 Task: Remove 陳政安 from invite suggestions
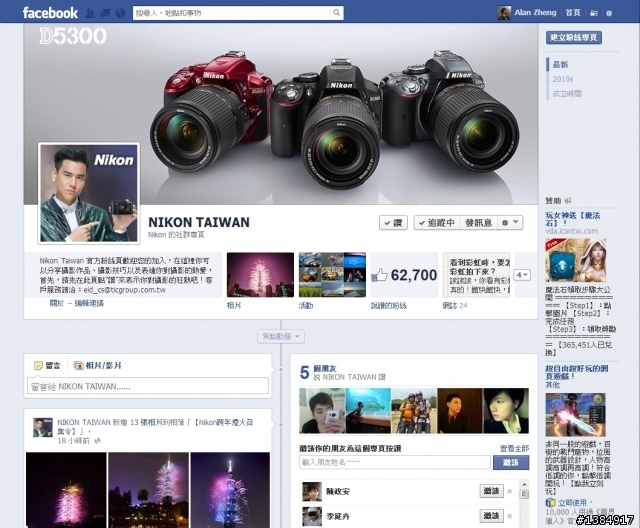tap(509, 491)
